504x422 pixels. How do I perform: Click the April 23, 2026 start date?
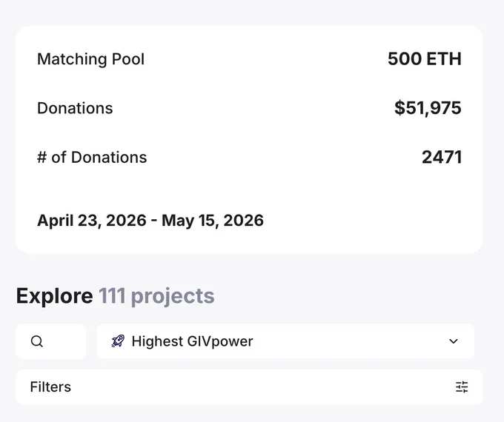coord(92,221)
